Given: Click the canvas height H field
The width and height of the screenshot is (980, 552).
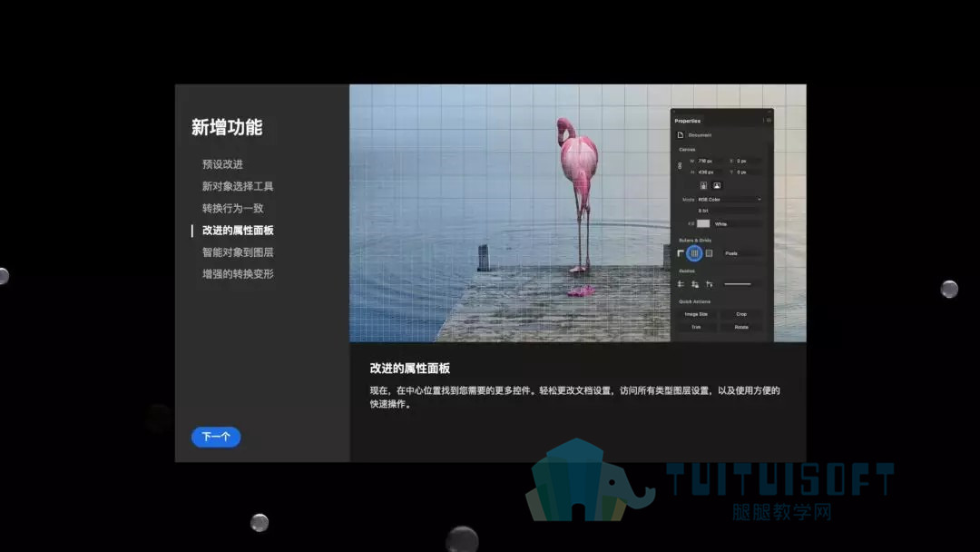Looking at the screenshot, I should [x=710, y=172].
